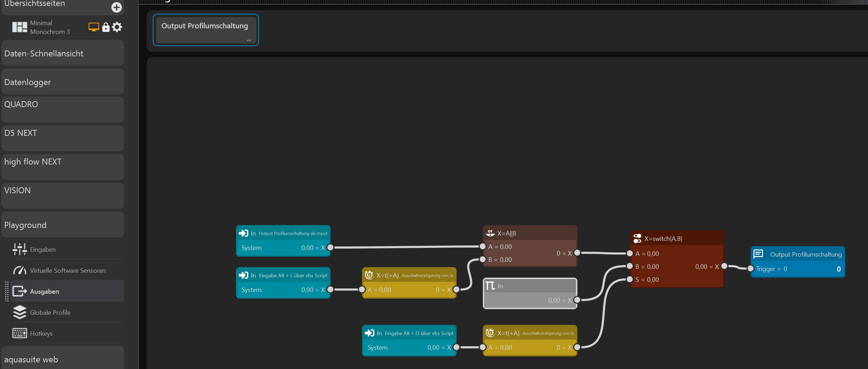Toggle the lock icon on Minimal Monochrom 3
The image size is (868, 369).
(x=106, y=27)
